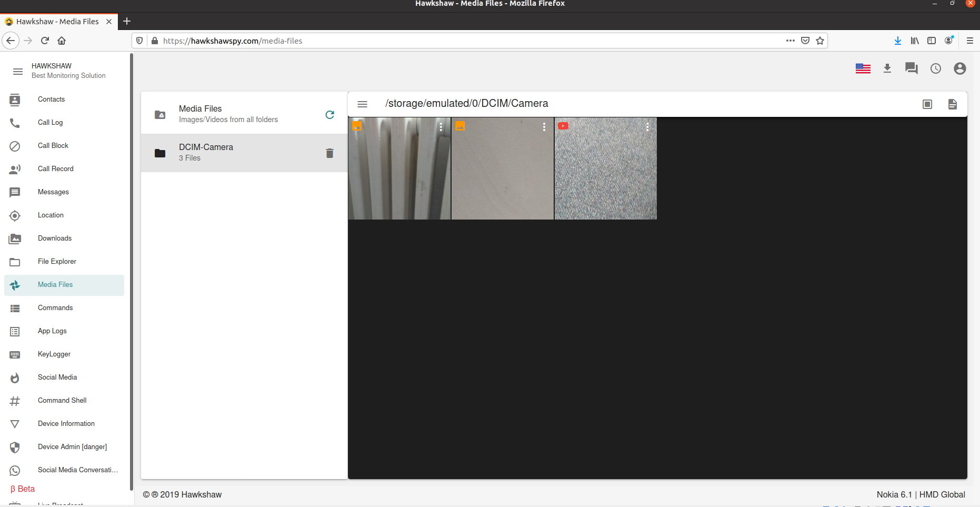Open the Contacts sidebar item
Screen dimensions: 980x507
click(x=64, y=99)
